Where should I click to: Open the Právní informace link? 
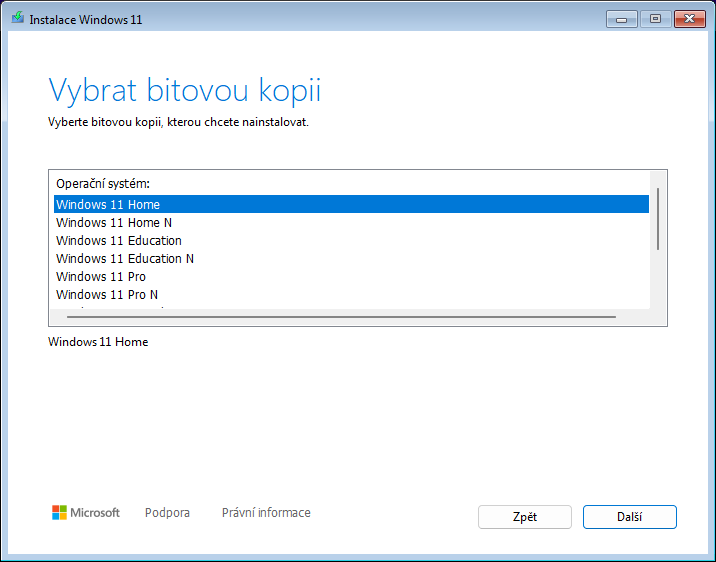266,513
